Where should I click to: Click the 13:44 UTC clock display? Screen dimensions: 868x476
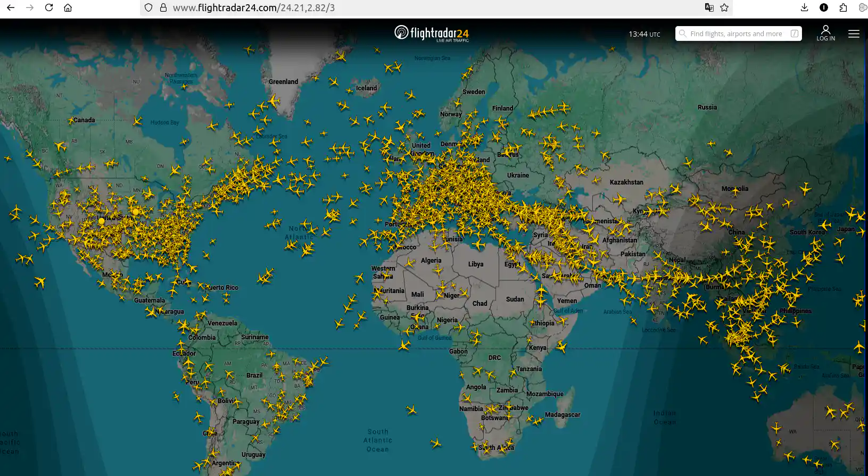coord(644,34)
